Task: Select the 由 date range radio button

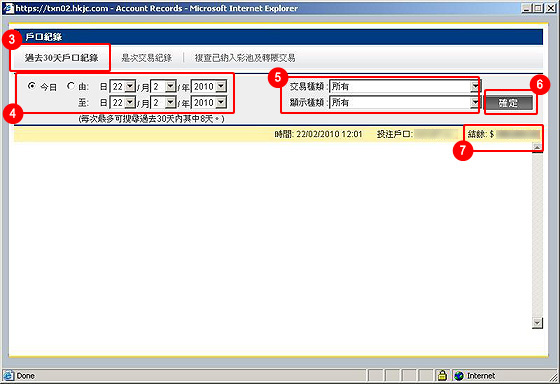Action: pyautogui.click(x=71, y=86)
